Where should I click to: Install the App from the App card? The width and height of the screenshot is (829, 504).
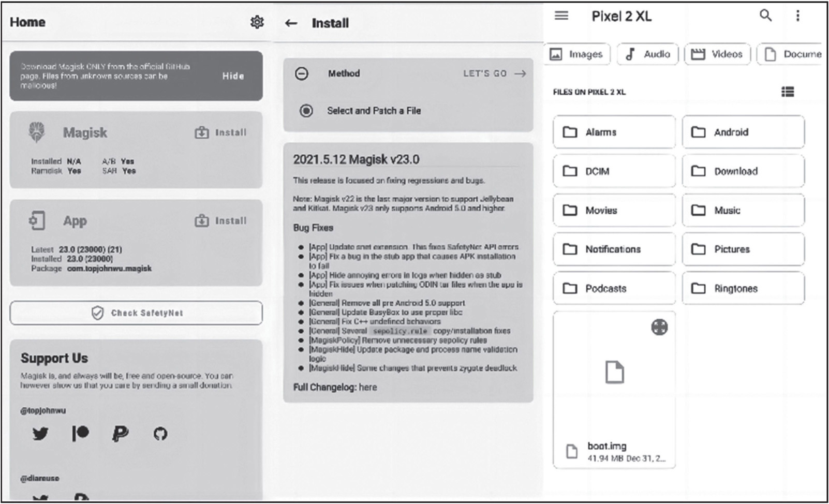220,221
